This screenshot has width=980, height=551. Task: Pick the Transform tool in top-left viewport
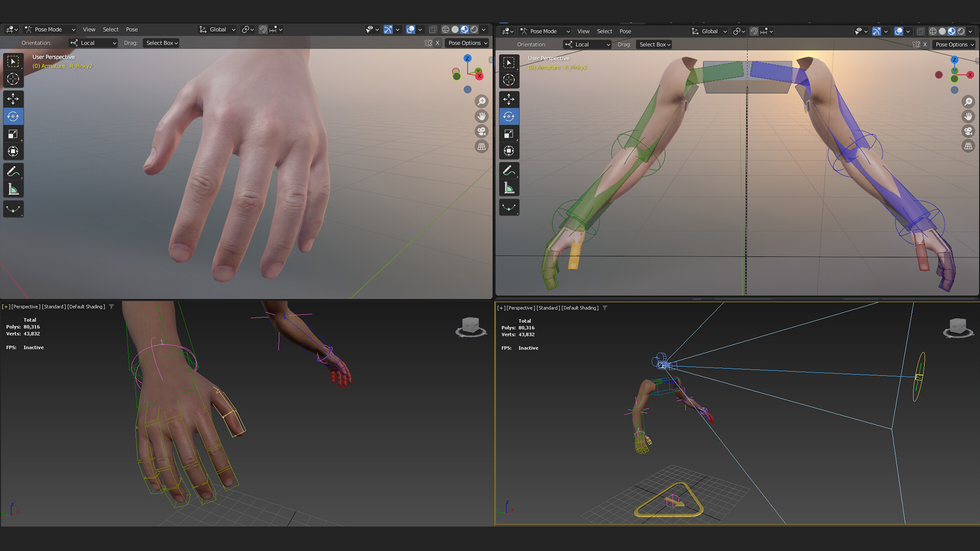pos(13,152)
